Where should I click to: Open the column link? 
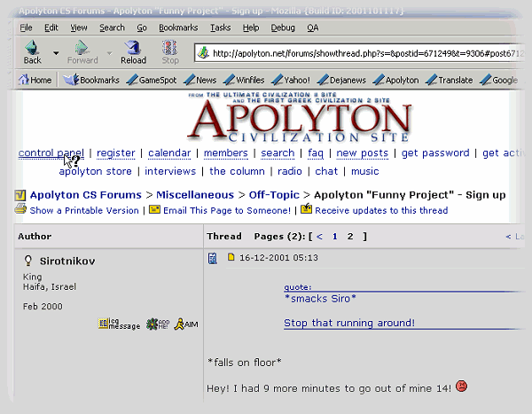pos(237,171)
